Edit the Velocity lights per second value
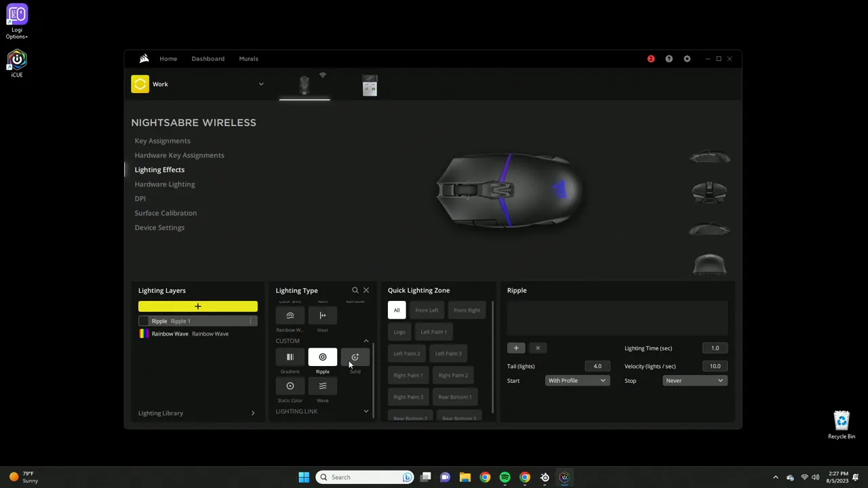The height and width of the screenshot is (488, 868). tap(715, 366)
